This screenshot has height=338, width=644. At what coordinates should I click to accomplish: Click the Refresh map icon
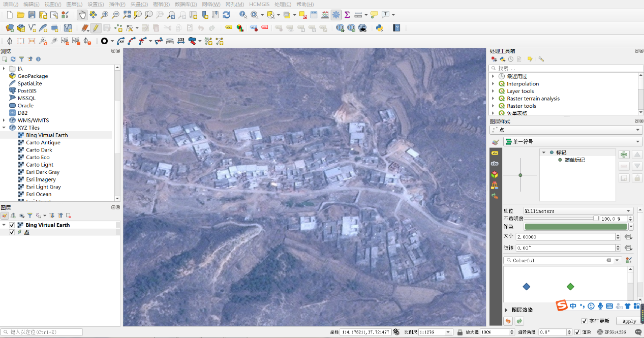pyautogui.click(x=226, y=15)
